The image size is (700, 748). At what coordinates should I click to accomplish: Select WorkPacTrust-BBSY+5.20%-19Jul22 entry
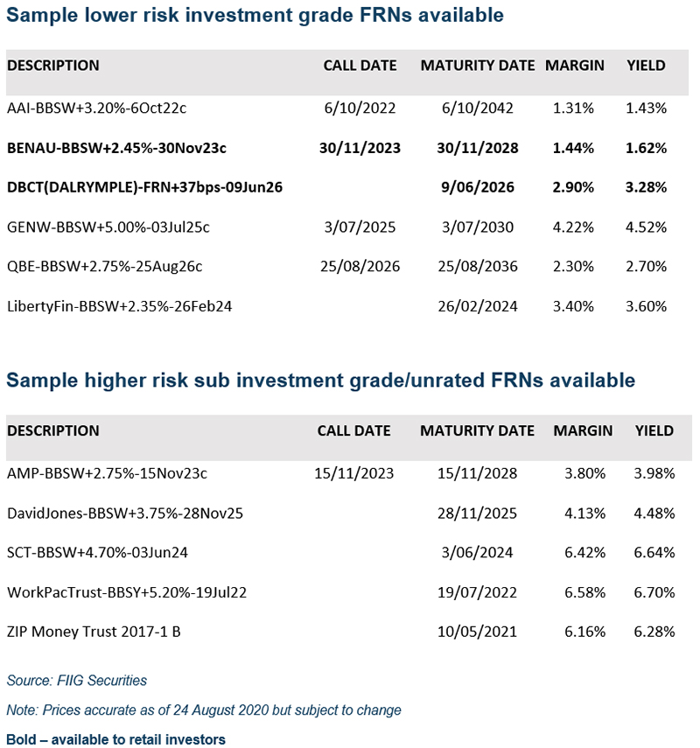point(127,592)
